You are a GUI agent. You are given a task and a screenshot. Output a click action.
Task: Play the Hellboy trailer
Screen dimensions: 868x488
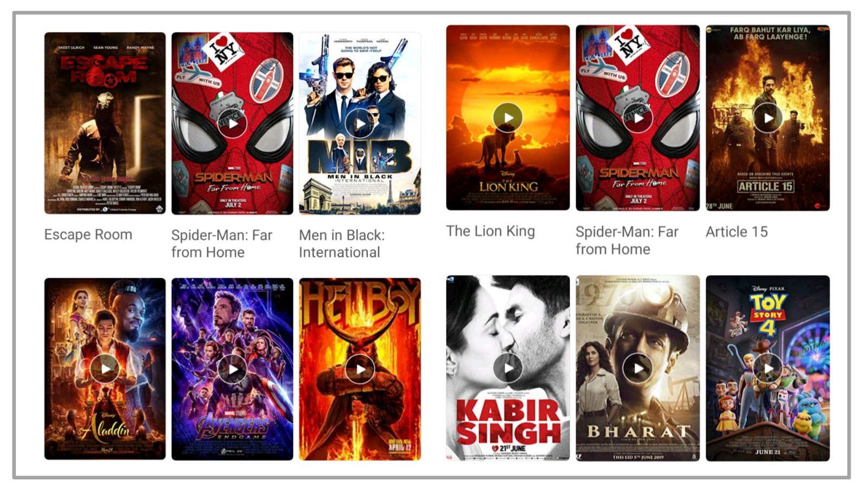click(360, 369)
